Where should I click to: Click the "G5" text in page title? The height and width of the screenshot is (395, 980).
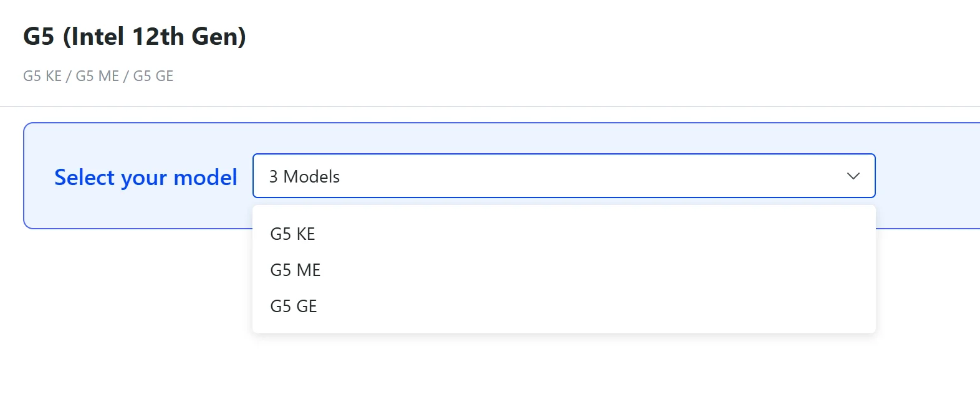[39, 37]
